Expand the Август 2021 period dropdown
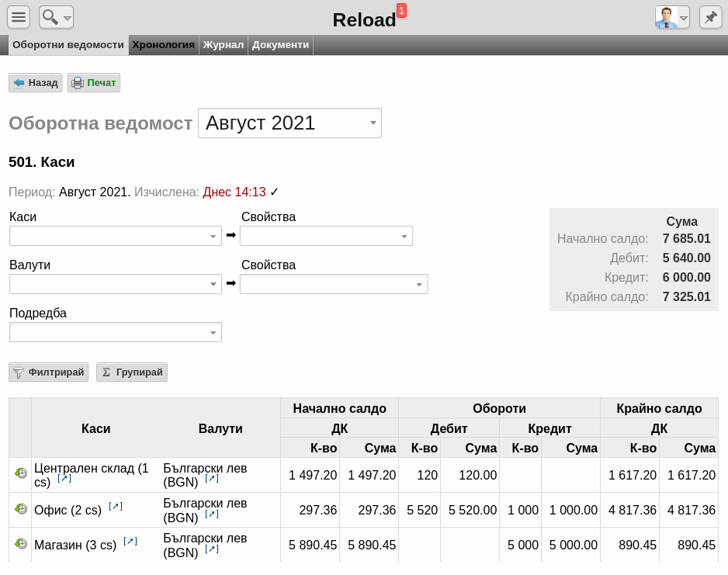The image size is (728, 575). 289,123
